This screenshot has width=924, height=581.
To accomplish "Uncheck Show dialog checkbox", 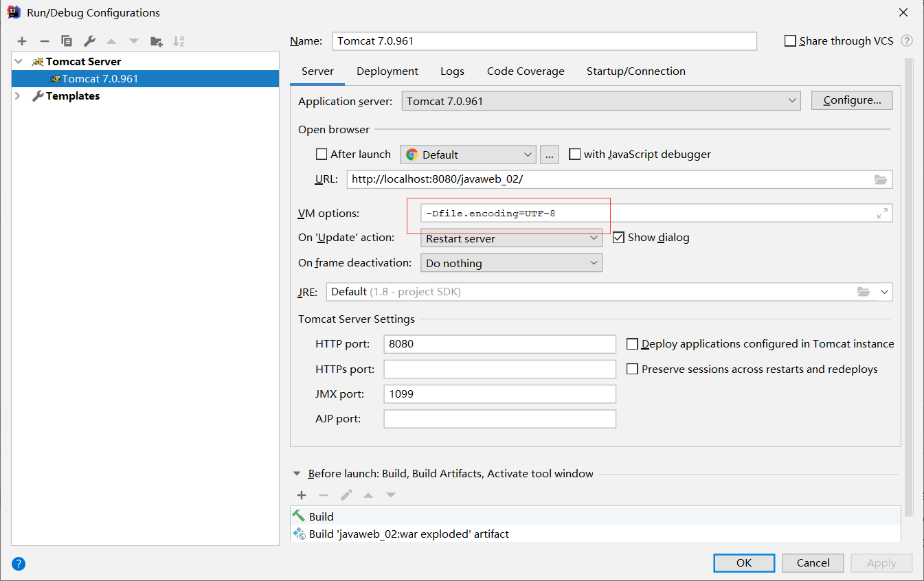I will [618, 238].
